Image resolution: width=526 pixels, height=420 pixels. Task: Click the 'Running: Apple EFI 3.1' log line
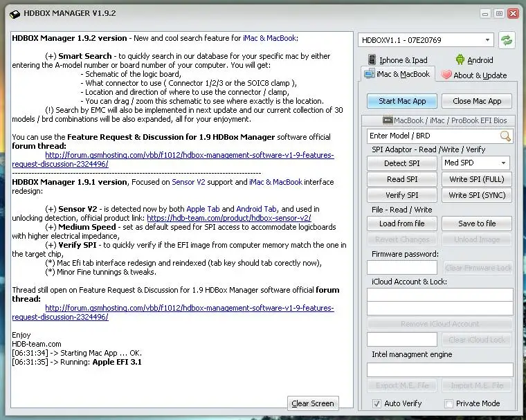(77, 362)
